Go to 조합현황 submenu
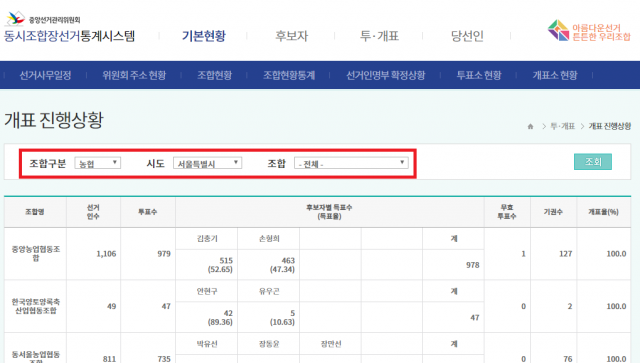640x363 pixels. [215, 75]
